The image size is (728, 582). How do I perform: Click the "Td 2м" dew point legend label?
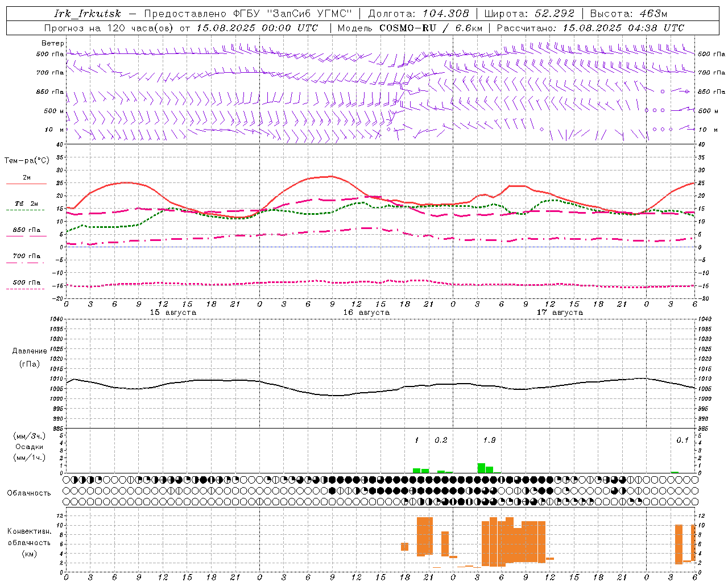27,203
